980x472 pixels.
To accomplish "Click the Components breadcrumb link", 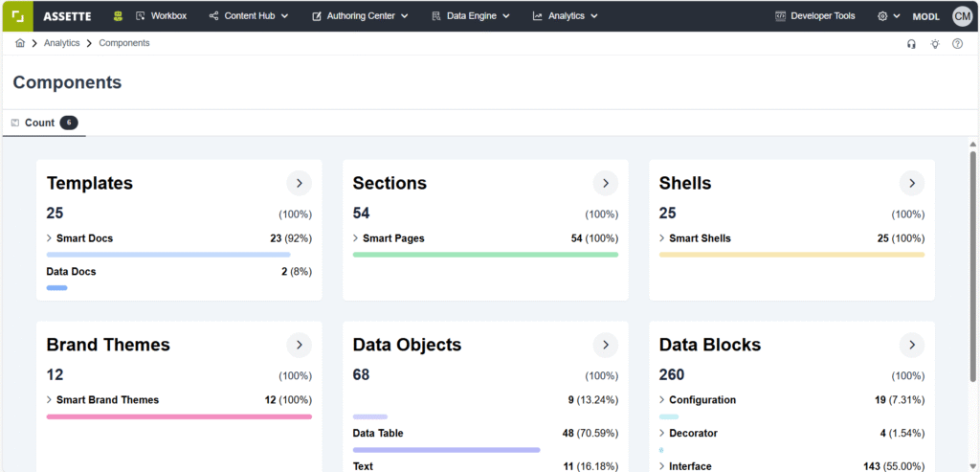I will [x=124, y=43].
